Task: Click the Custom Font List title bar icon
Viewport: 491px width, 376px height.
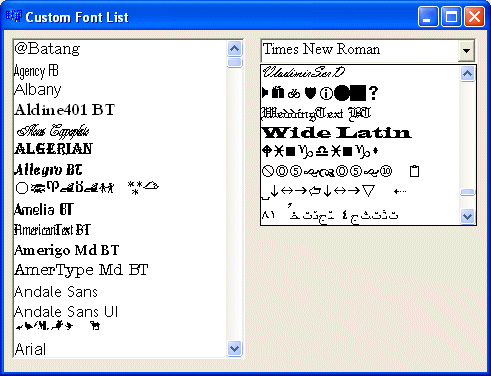Action: [x=14, y=16]
